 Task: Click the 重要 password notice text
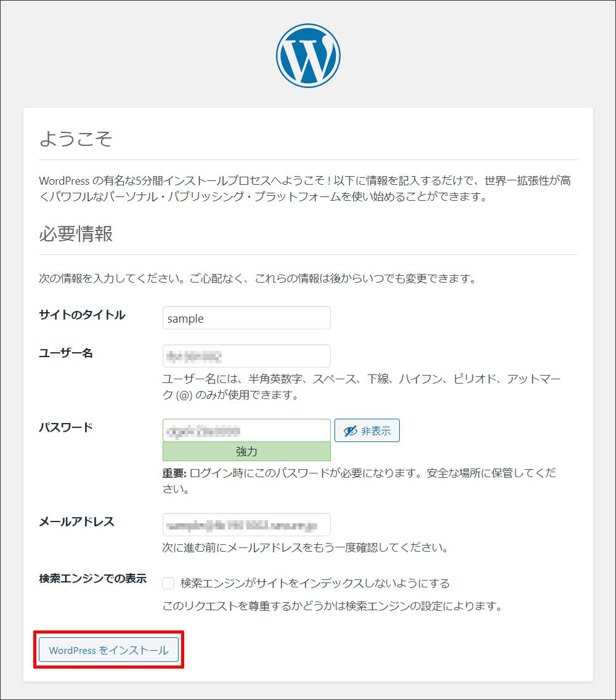point(359,481)
